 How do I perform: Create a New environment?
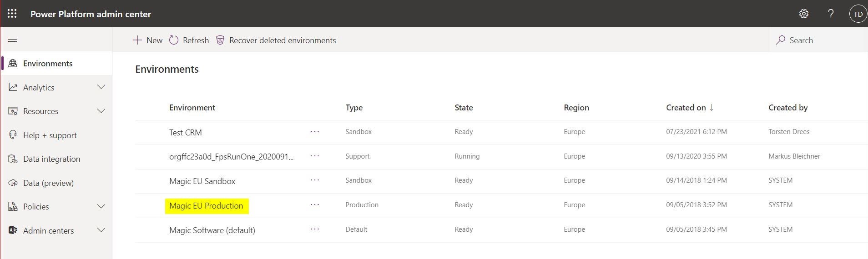pos(147,40)
